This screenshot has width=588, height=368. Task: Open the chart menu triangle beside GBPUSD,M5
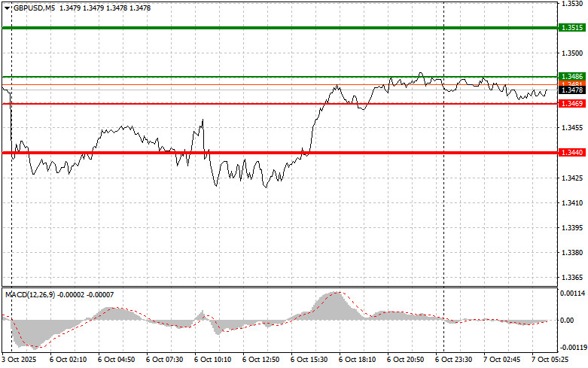pos(7,7)
